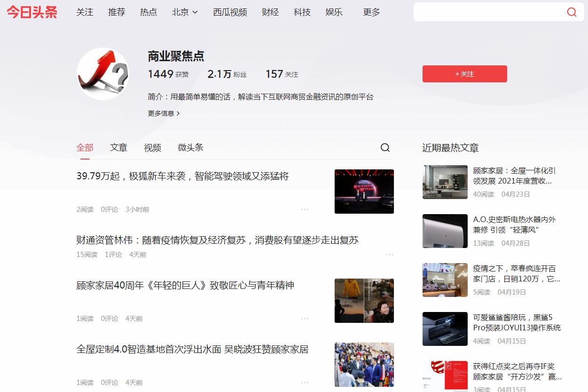This screenshot has width=588, height=392.
Task: Open more options for 全屋定制4.0 article
Action: (x=305, y=383)
